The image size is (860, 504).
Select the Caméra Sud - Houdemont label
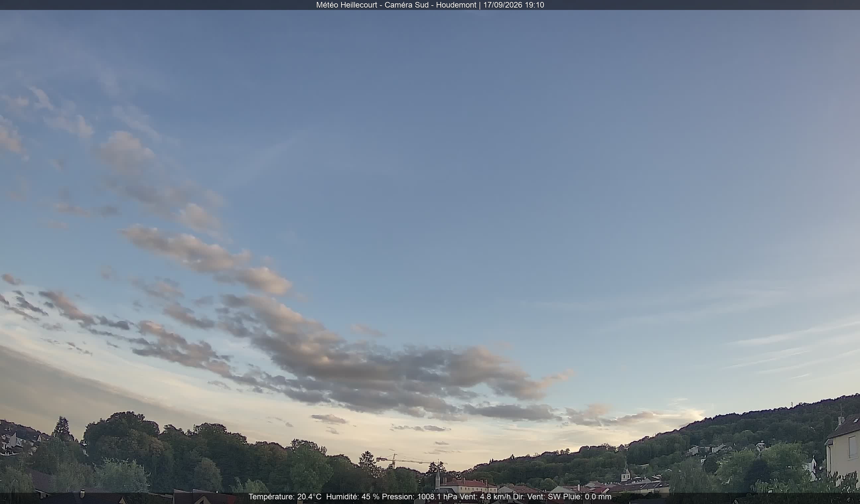click(430, 5)
